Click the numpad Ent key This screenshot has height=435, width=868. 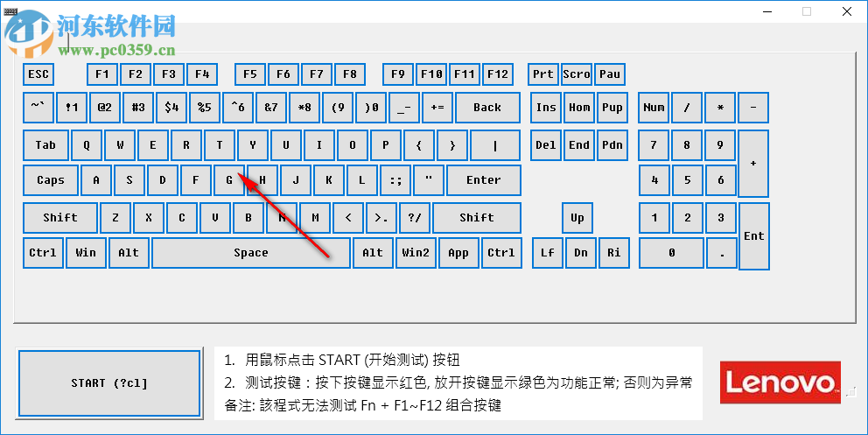click(x=754, y=236)
